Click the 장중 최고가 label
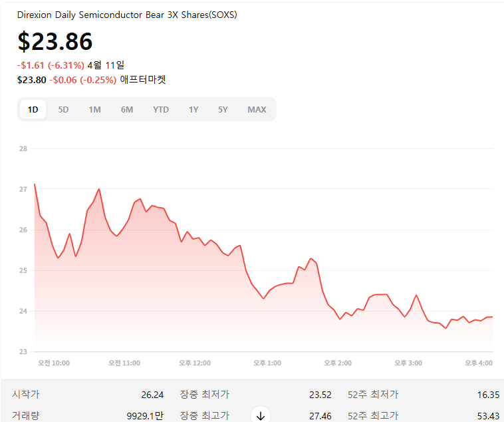The height and width of the screenshot is (422, 504). click(x=204, y=415)
